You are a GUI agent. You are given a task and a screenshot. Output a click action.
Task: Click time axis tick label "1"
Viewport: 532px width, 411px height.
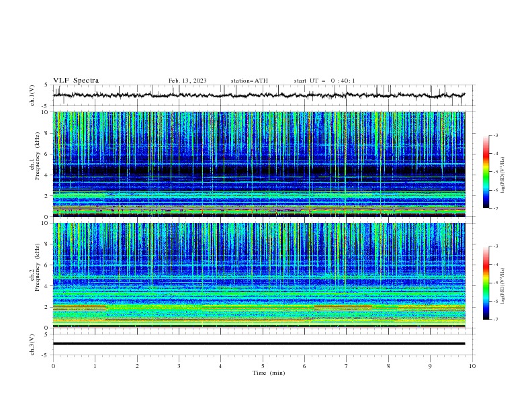[x=95, y=366]
